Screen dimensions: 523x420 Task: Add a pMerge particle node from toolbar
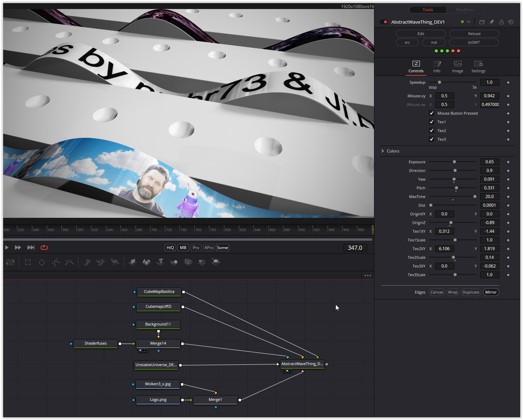coord(101,262)
